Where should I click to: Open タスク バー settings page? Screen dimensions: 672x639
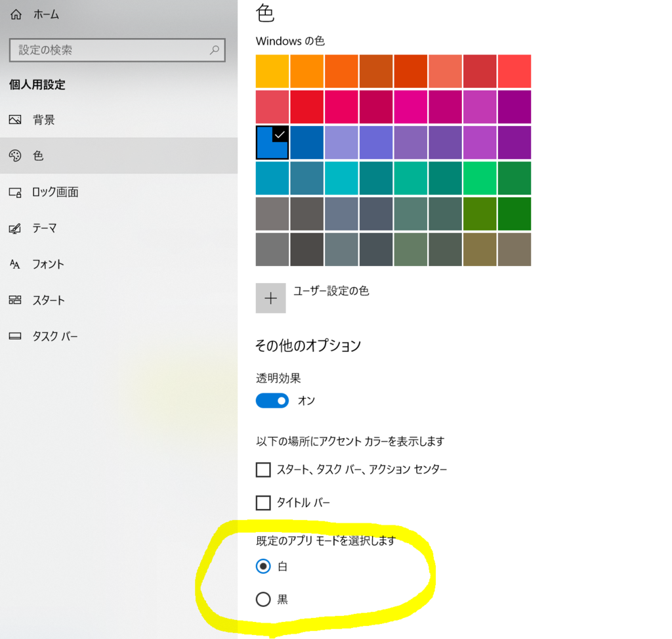[x=119, y=336]
